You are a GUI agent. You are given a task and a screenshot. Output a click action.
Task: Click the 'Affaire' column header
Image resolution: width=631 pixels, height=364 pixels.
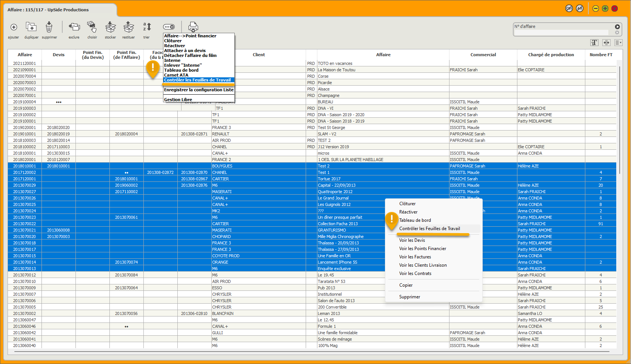click(x=25, y=55)
